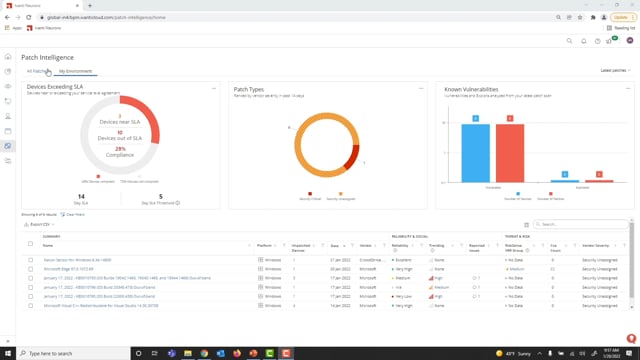Sort table by Name column arrow
The height and width of the screenshot is (360, 640).
click(249, 246)
